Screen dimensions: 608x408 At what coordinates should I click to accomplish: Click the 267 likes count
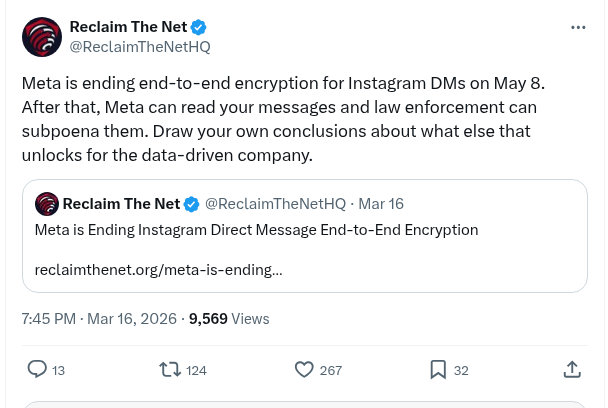coord(331,370)
